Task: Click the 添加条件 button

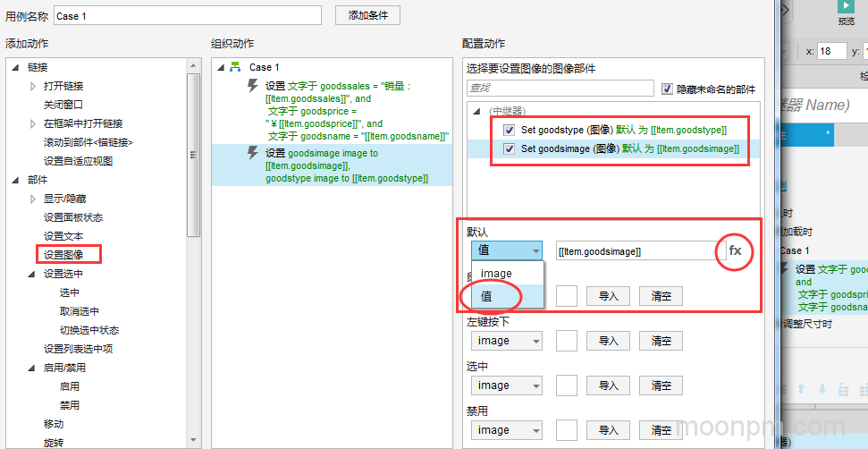Action: (x=367, y=15)
